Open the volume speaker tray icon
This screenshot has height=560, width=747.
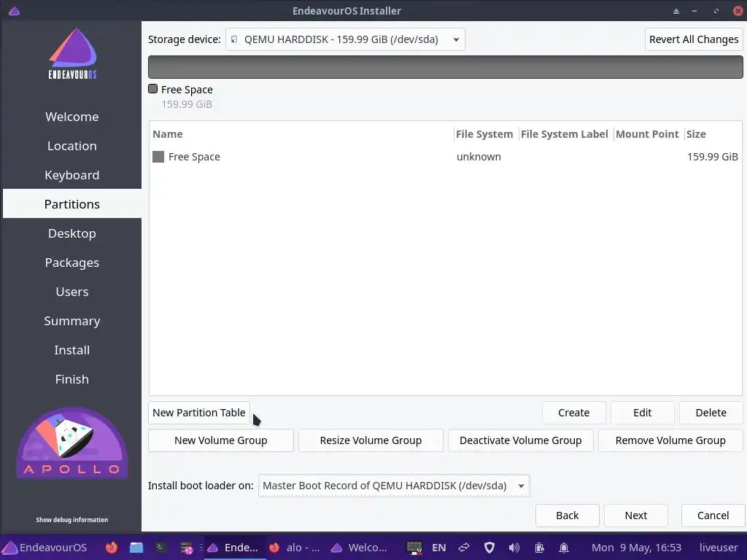(x=514, y=548)
